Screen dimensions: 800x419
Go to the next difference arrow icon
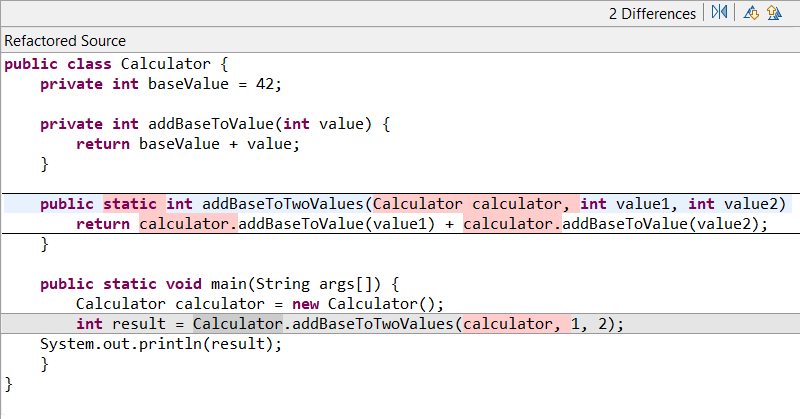pos(751,13)
